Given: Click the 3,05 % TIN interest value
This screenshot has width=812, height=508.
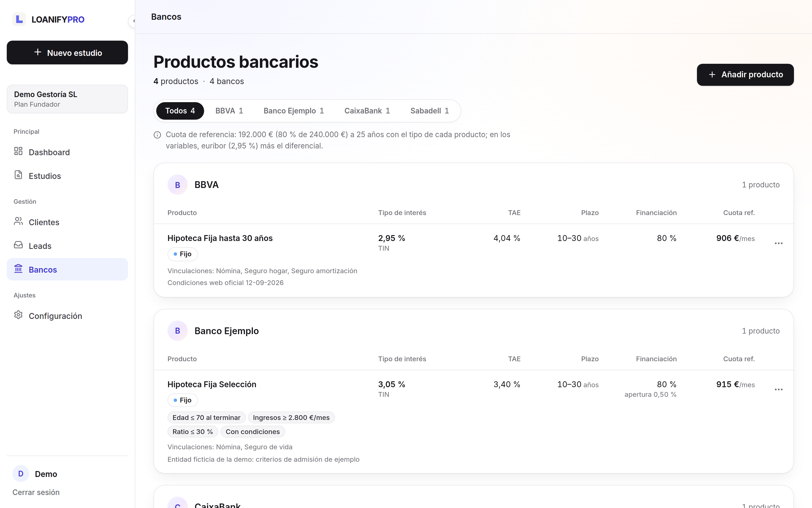Looking at the screenshot, I should pos(392,384).
